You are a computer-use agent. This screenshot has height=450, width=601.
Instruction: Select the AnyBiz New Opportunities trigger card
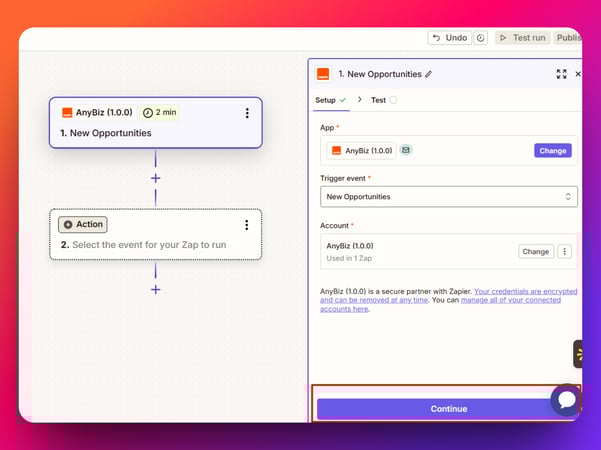click(156, 123)
